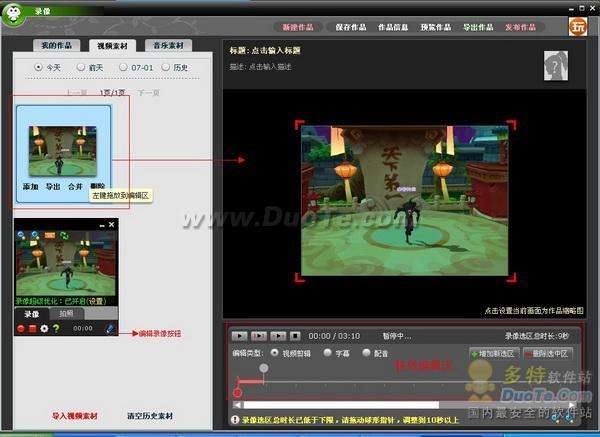Click 添加 under the video clip thumbnail

[30, 187]
